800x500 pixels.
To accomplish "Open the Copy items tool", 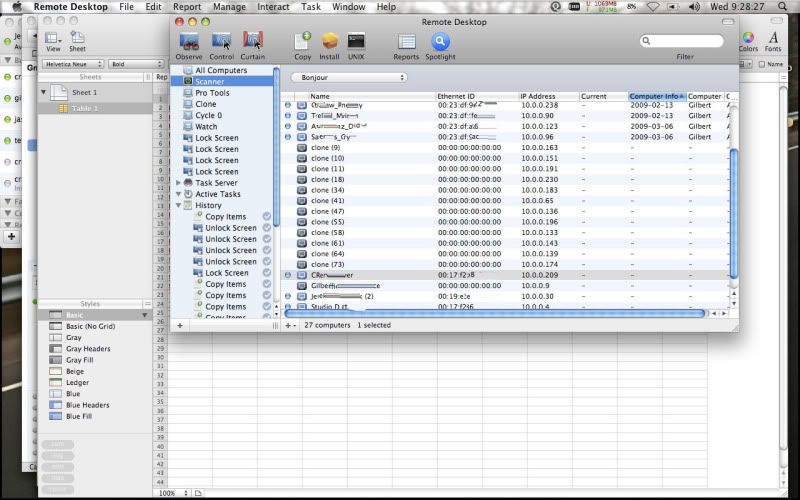I will pyautogui.click(x=302, y=42).
